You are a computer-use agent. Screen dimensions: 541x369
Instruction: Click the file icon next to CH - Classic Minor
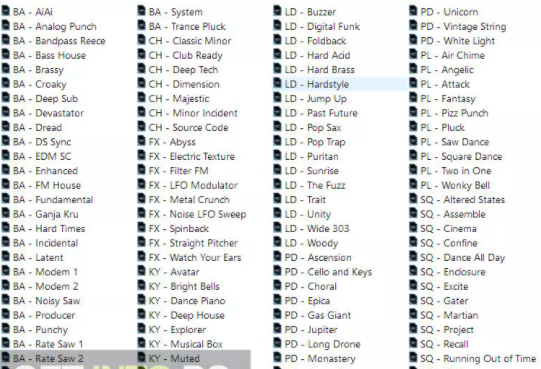pos(141,40)
